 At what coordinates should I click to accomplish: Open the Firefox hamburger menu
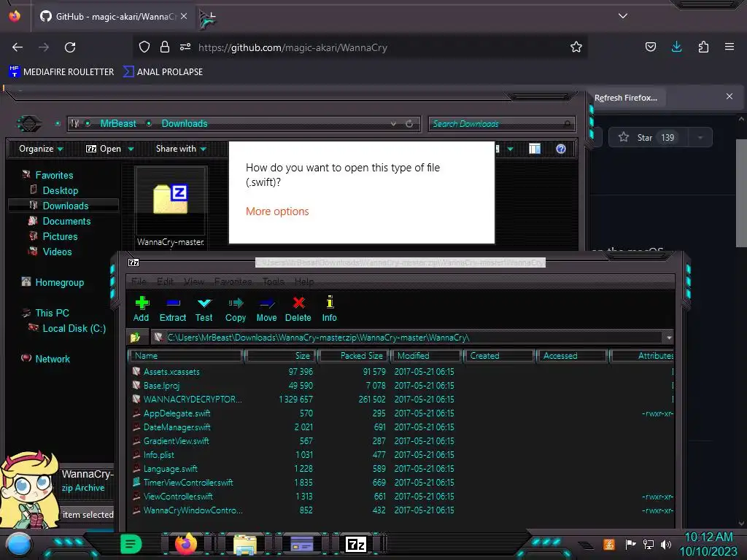tap(729, 47)
